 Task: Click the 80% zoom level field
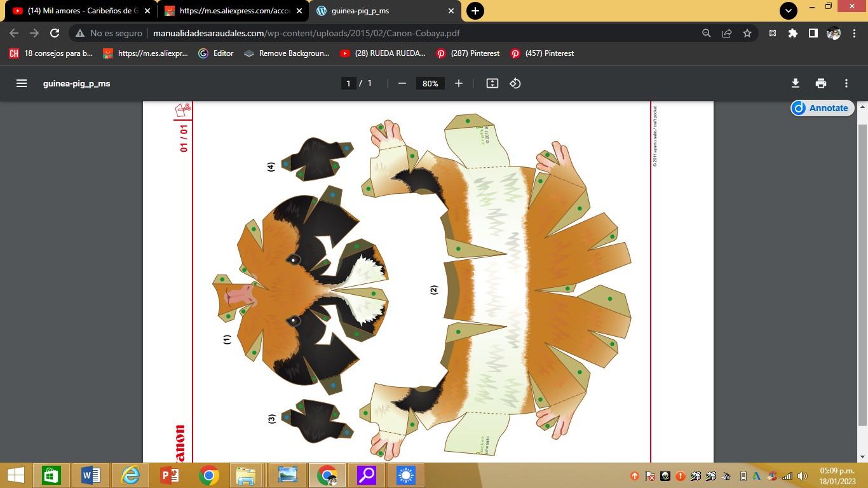[x=430, y=83]
